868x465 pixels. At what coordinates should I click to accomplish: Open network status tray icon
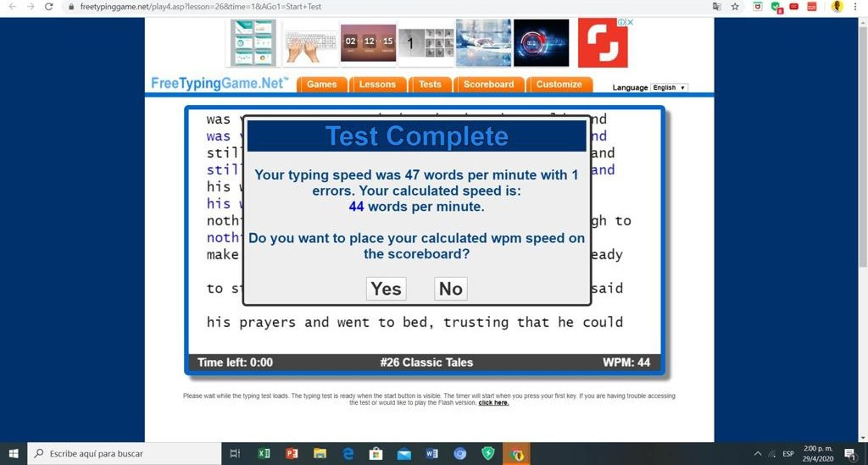point(771,453)
